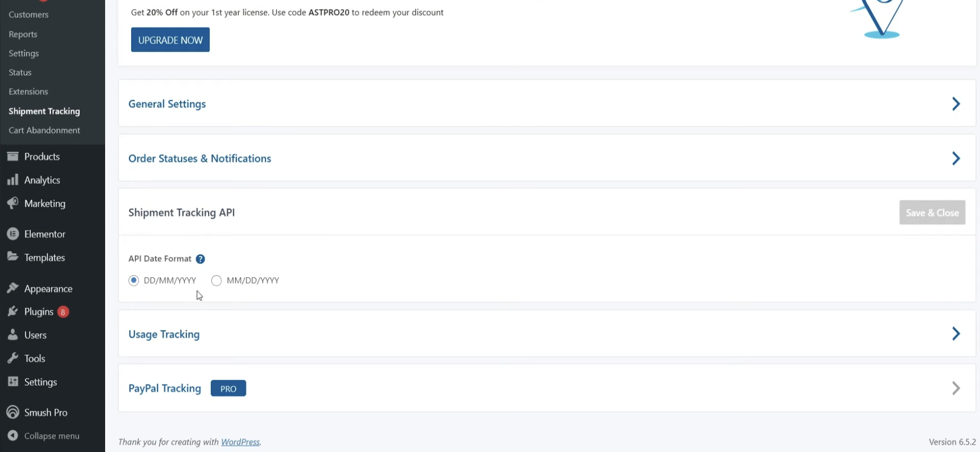Viewport: 980px width, 452px height.
Task: Select the MM/DD/YYYY date format
Action: [216, 280]
